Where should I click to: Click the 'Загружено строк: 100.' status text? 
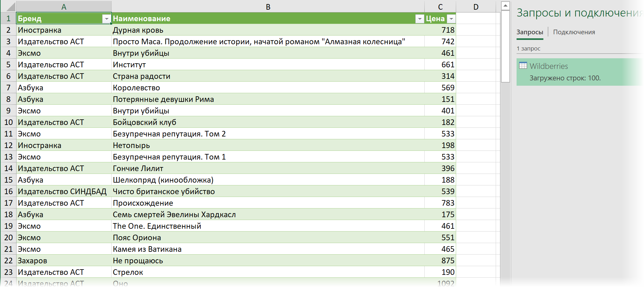[x=565, y=78]
